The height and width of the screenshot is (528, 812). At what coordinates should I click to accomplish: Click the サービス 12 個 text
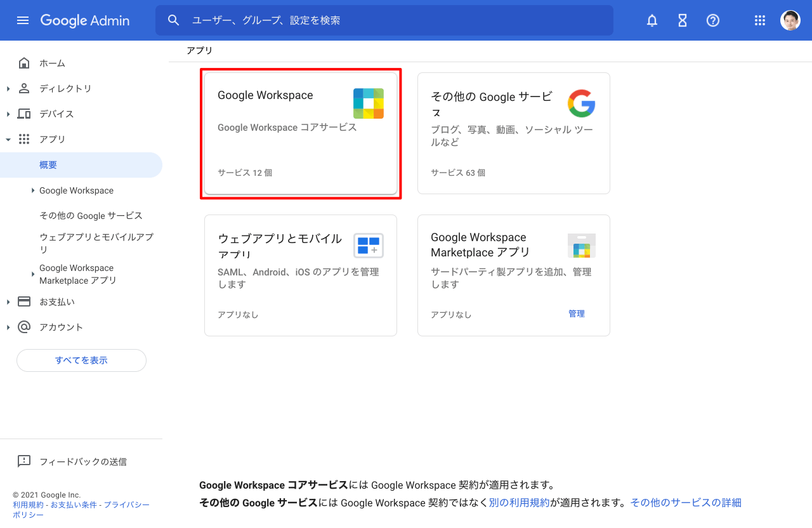pyautogui.click(x=245, y=173)
